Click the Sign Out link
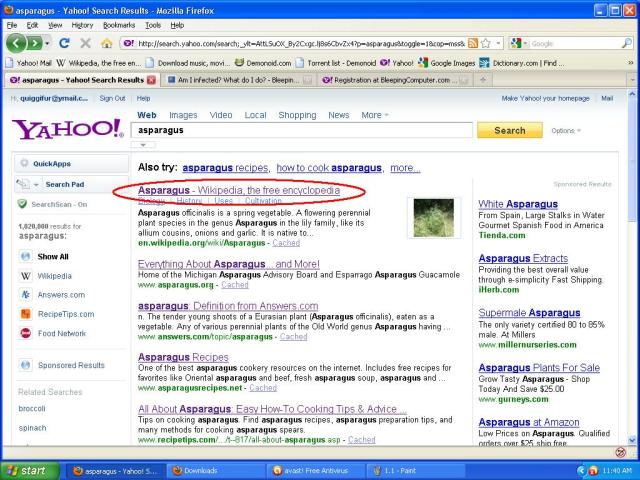The height and width of the screenshot is (480, 640). click(112, 98)
